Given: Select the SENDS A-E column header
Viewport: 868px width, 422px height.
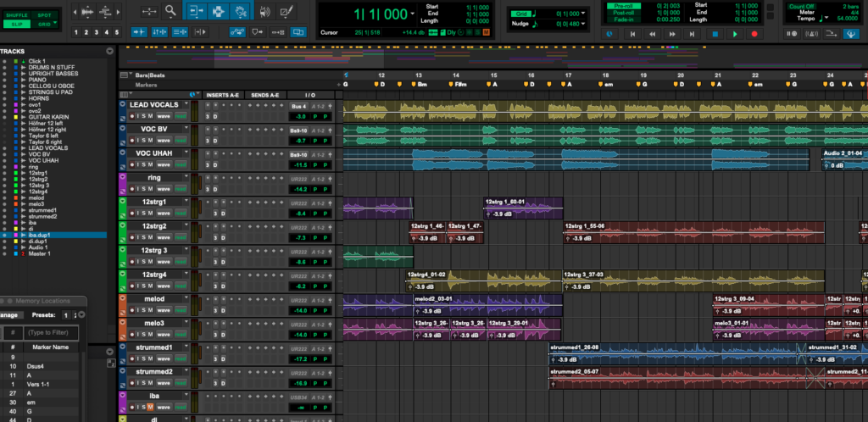Looking at the screenshot, I should [x=265, y=95].
